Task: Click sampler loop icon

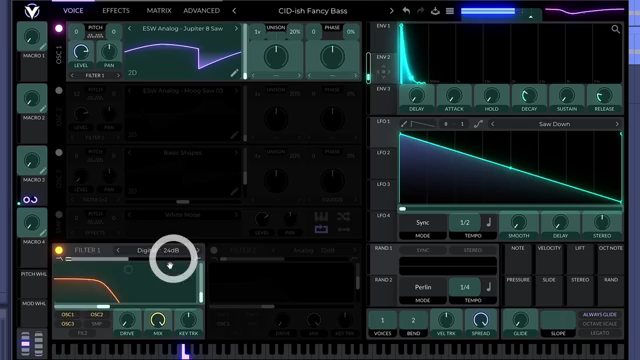Action: pos(321,229)
